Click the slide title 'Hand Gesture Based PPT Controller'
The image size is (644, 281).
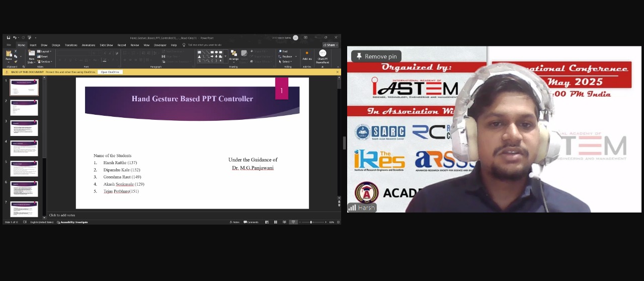[192, 99]
